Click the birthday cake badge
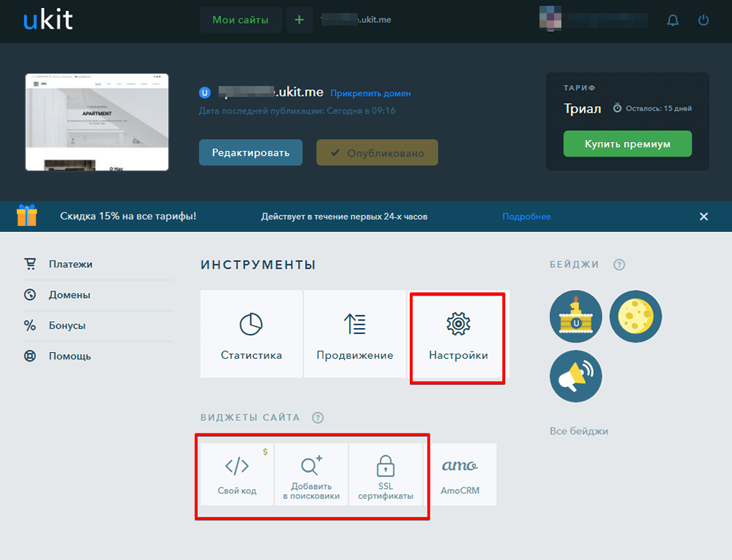Viewport: 732px width, 560px height. 576,317
